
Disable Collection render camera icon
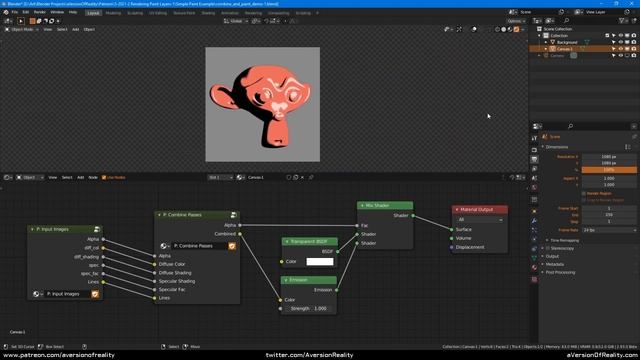pyautogui.click(x=633, y=36)
